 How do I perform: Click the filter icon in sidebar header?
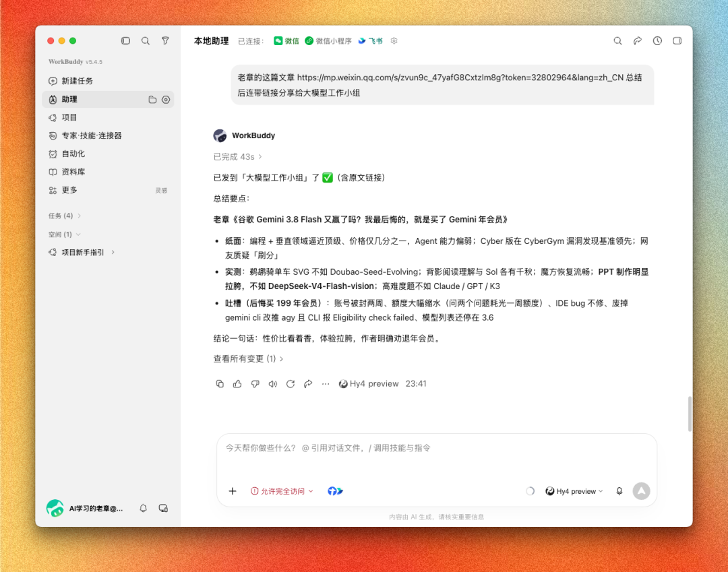pos(165,41)
